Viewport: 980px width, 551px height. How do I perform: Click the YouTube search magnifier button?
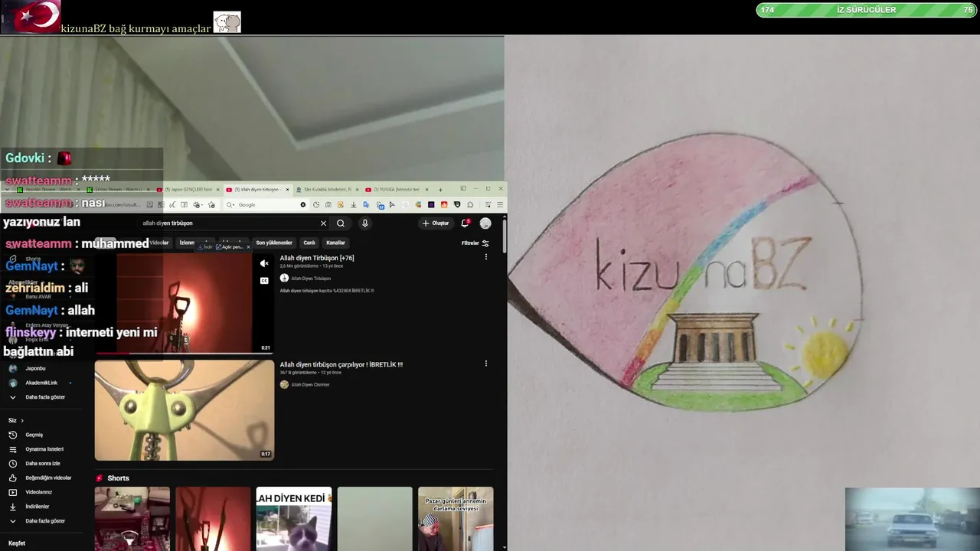click(x=341, y=223)
